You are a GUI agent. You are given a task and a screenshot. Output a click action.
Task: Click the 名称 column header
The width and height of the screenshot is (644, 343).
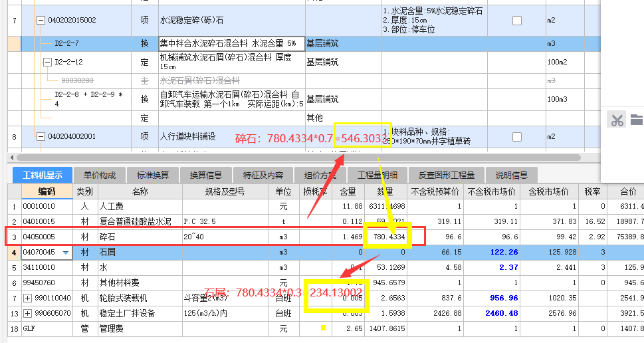pyautogui.click(x=140, y=191)
